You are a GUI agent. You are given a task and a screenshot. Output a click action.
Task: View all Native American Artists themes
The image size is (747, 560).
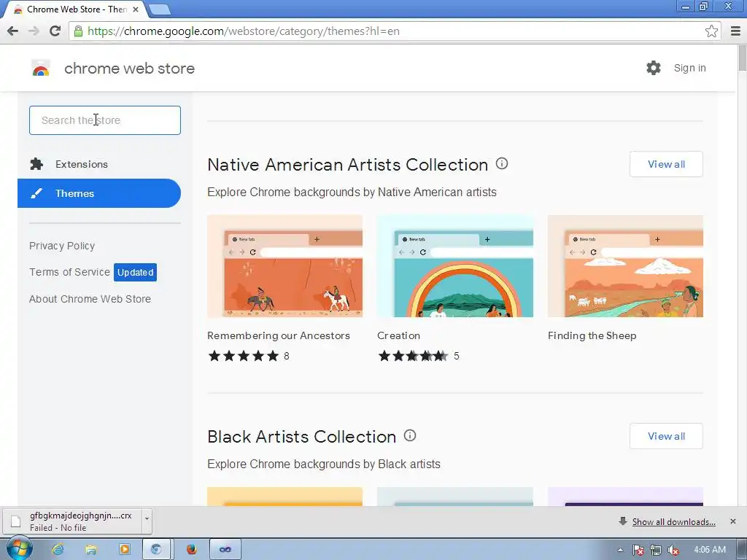click(x=666, y=164)
